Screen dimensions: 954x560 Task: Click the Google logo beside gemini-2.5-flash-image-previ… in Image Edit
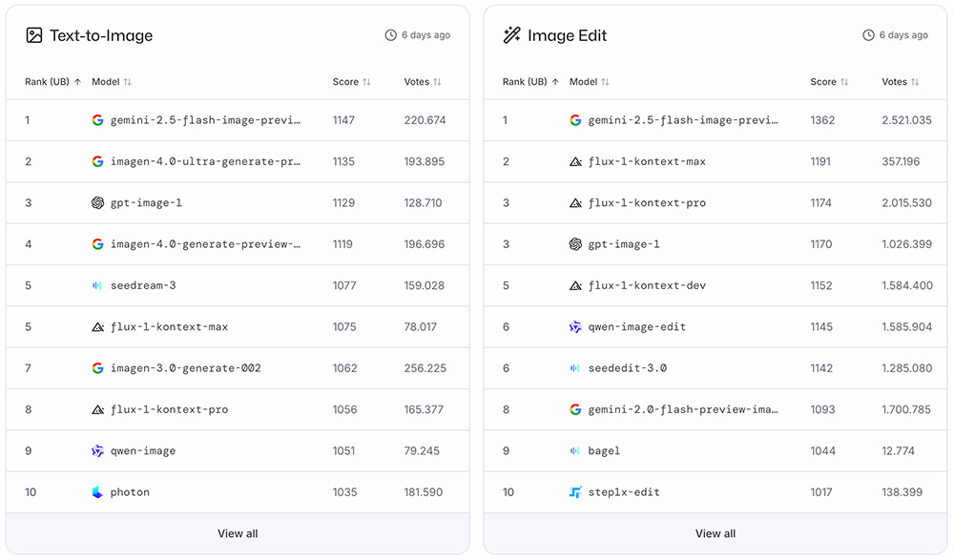click(575, 120)
